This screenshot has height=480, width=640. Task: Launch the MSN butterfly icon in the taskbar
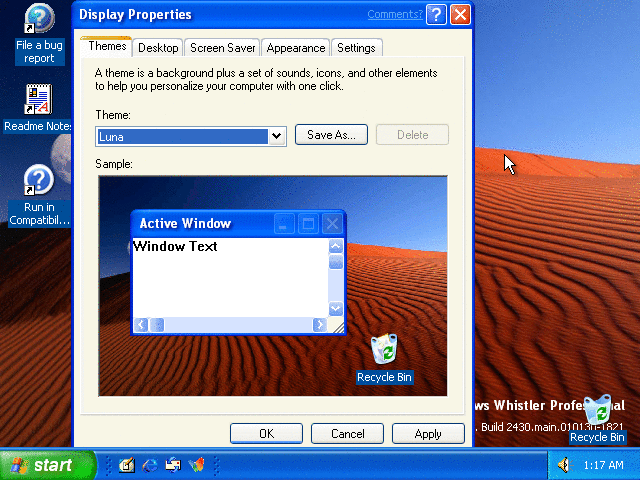(x=196, y=464)
